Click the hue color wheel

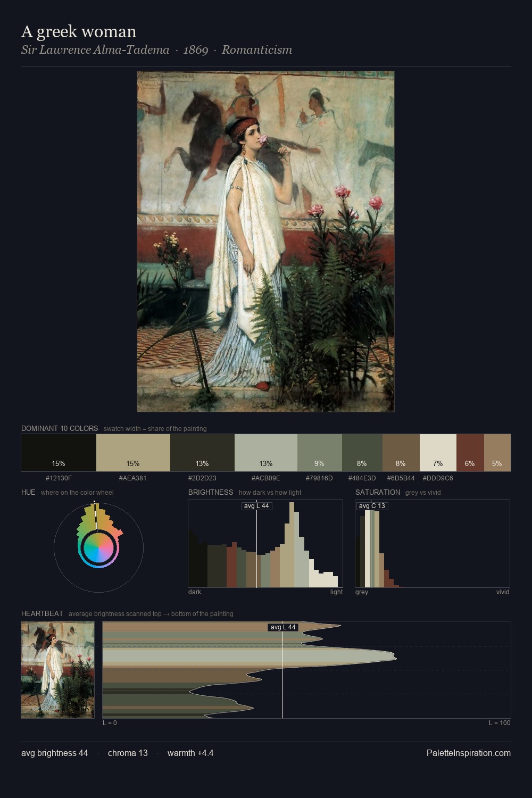(98, 547)
